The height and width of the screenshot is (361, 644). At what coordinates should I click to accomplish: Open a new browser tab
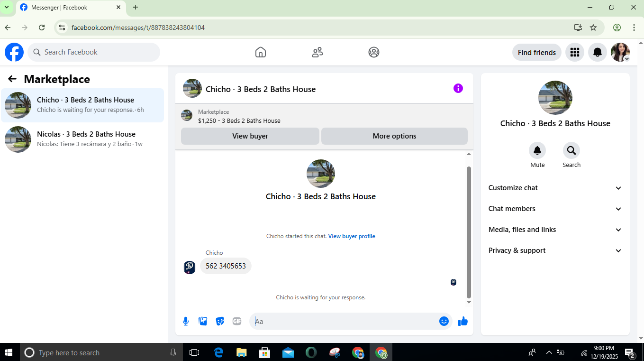coord(136,7)
